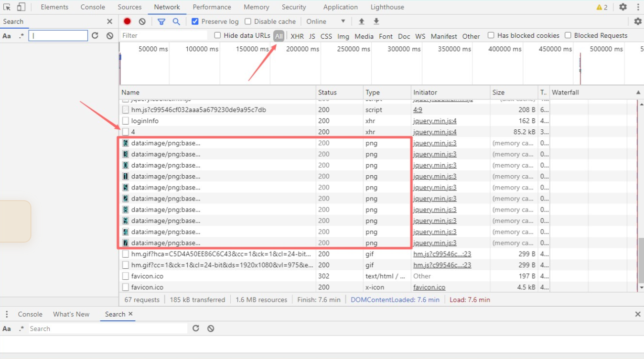Switch to the Console tab
Viewport: 644px width, 359px height.
(x=93, y=7)
